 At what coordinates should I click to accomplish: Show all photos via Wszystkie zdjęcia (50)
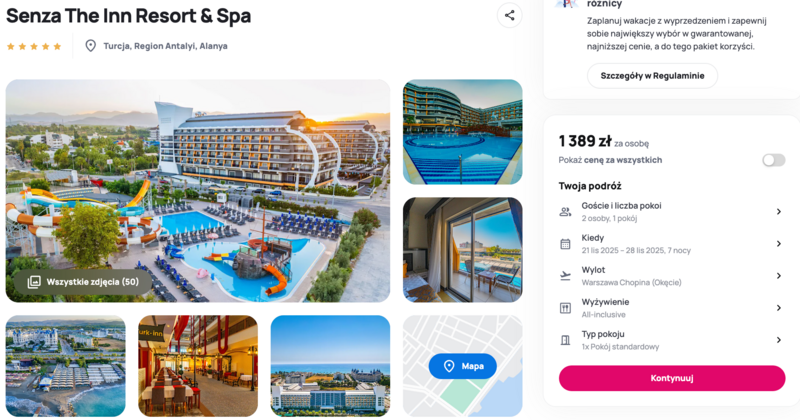click(x=83, y=282)
